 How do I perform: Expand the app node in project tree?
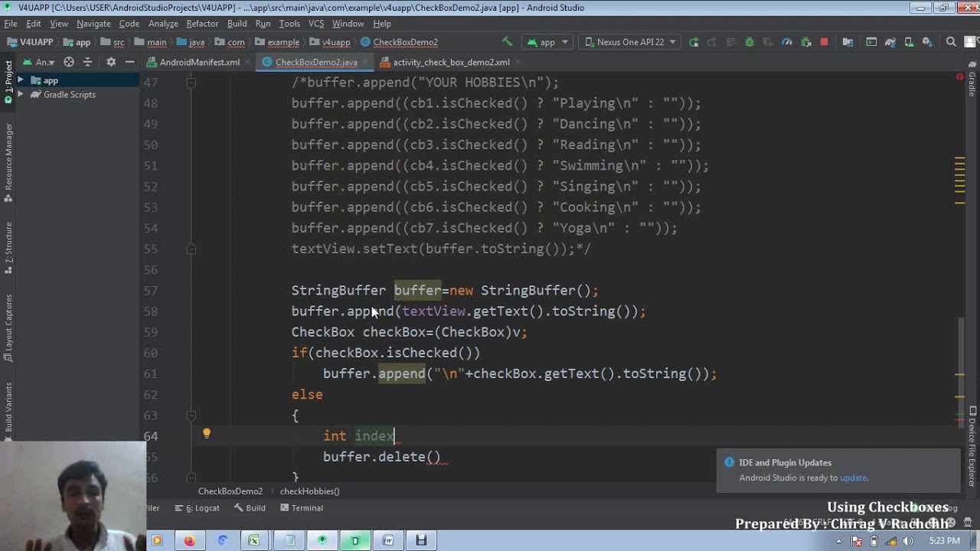21,80
